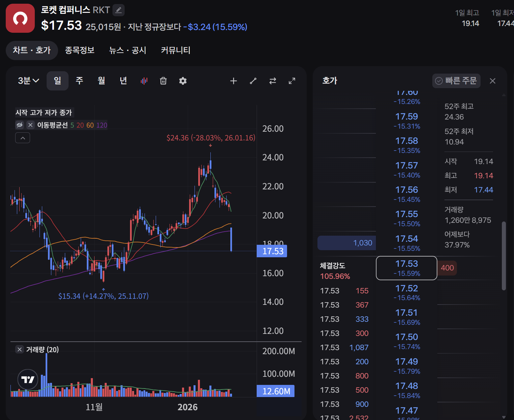
Task: Click the 17.55 ask price row
Action: tap(407, 218)
